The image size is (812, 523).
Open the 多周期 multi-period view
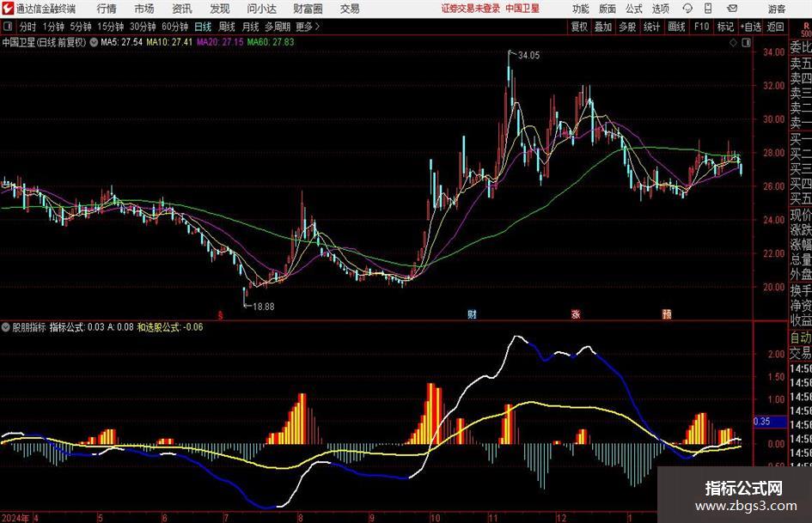point(278,27)
